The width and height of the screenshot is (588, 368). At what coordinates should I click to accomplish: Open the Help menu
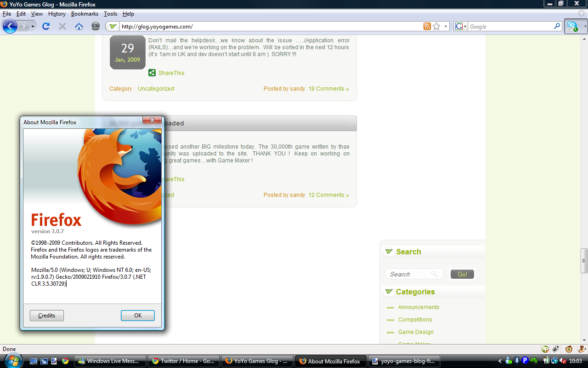click(x=128, y=14)
